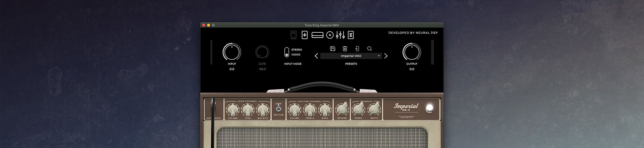644x148 pixels.
Task: Click the PRESETS label
Action: pyautogui.click(x=351, y=64)
